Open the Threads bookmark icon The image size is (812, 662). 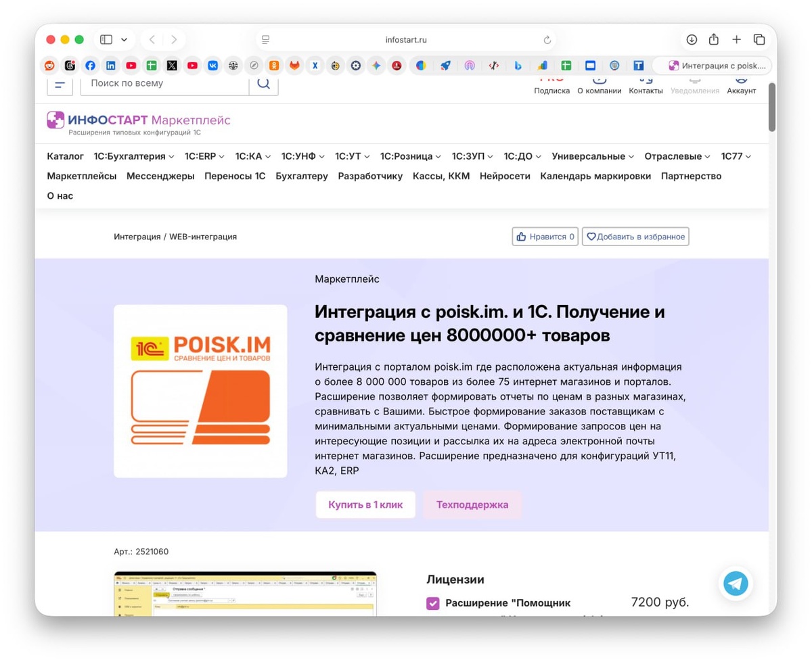70,66
